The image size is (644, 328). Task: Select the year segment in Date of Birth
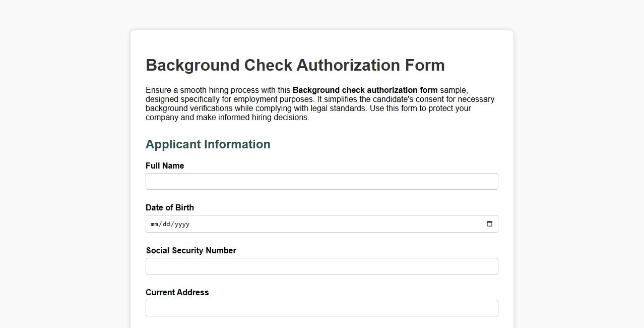click(182, 224)
